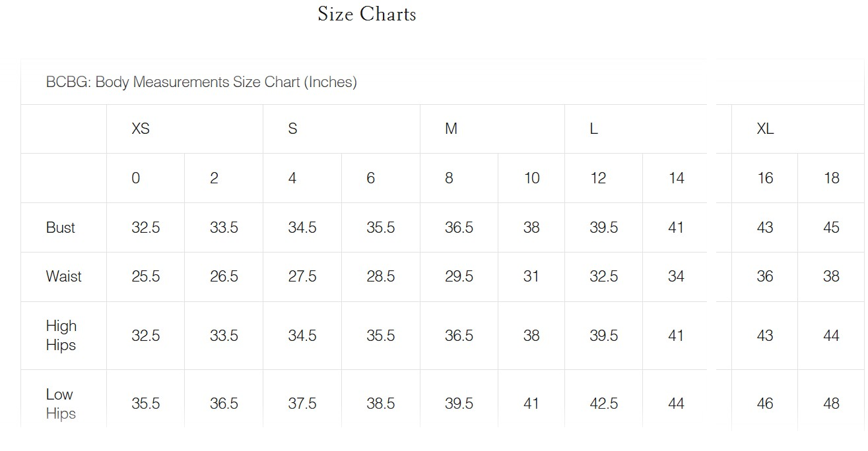Select the Low Hips row label
Screen dimensions: 868x451
click(x=61, y=404)
